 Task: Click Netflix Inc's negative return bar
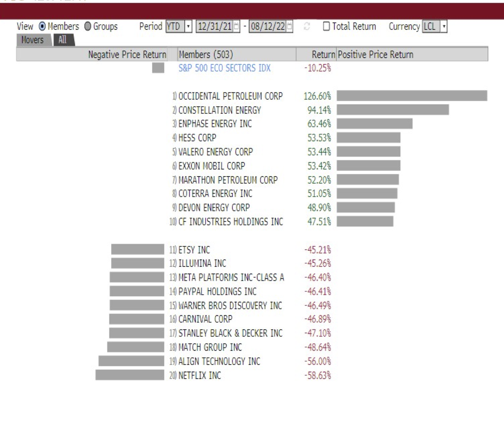(130, 375)
